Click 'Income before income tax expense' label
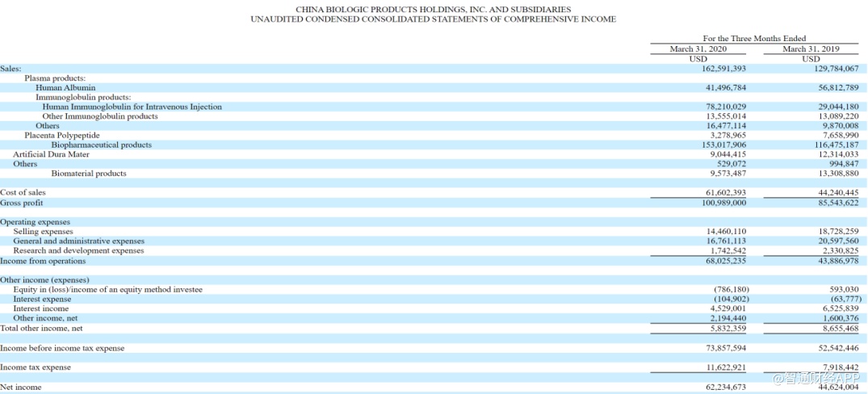868x394 pixels. click(x=62, y=348)
